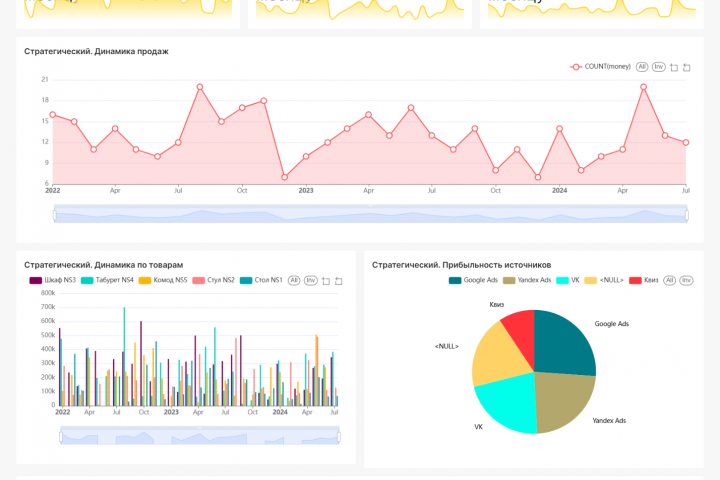Image resolution: width=720 pixels, height=480 pixels.
Task: Toggle Комод NS5 legend entry
Action: (163, 280)
